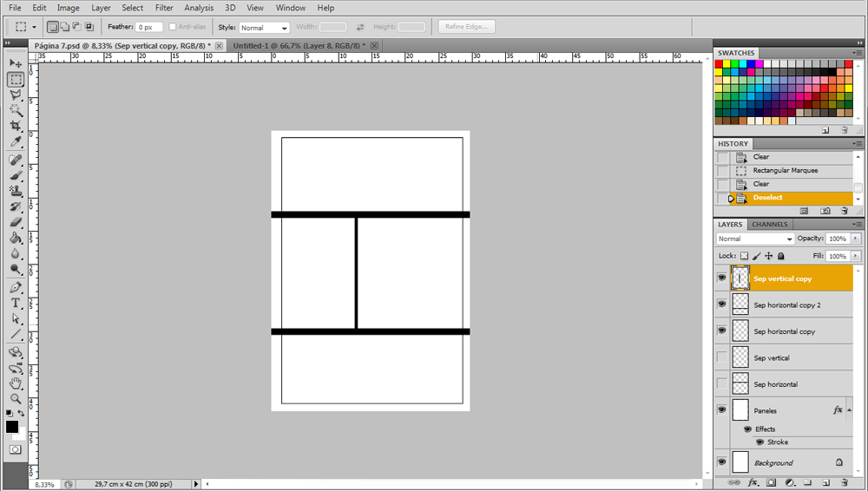This screenshot has width=868, height=491.
Task: Open the Style dropdown in options bar
Action: click(x=264, y=28)
